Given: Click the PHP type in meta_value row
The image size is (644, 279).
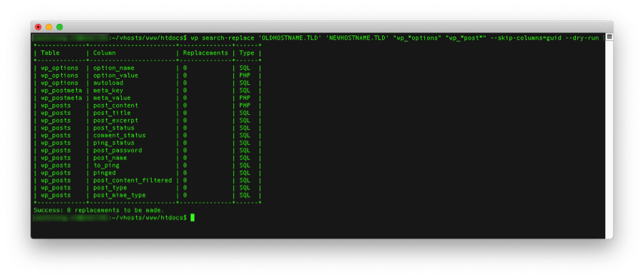Looking at the screenshot, I should click(x=245, y=98).
